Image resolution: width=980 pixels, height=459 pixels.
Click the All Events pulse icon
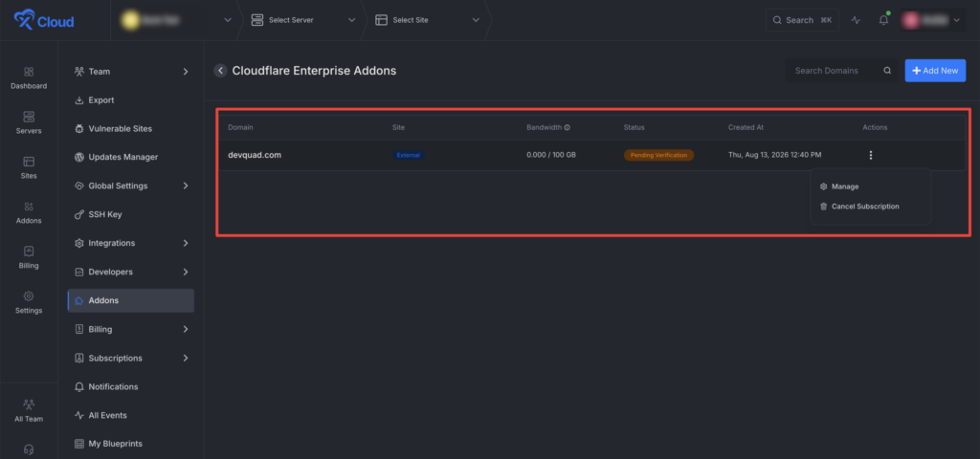(x=79, y=415)
